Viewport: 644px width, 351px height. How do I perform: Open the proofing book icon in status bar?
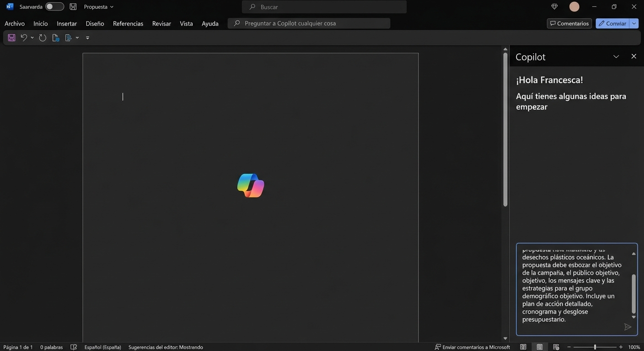pyautogui.click(x=74, y=347)
